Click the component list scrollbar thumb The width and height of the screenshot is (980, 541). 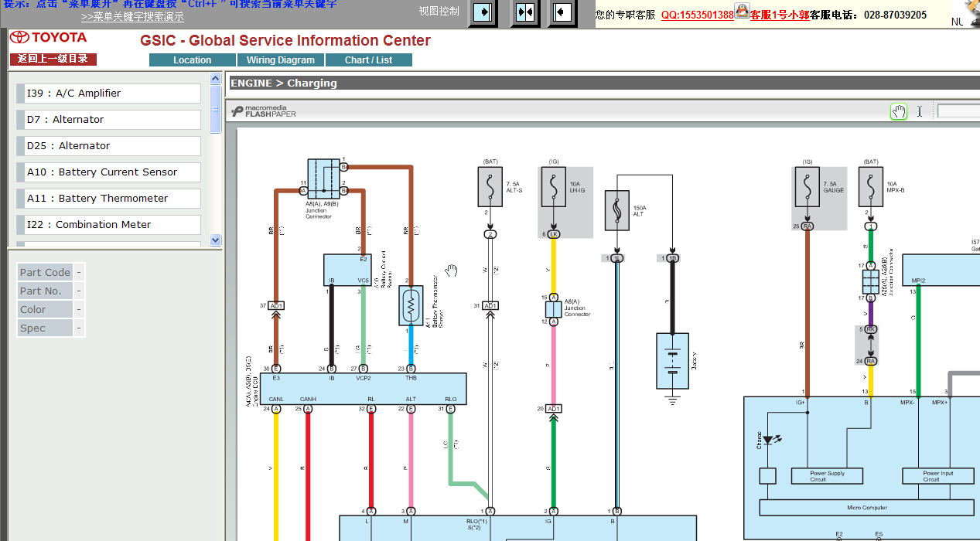coord(216,109)
